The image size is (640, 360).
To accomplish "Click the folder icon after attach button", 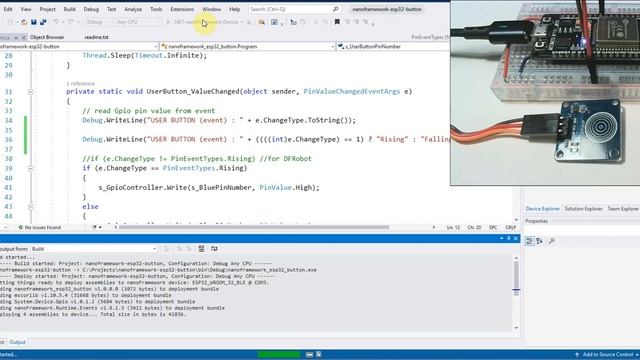I will coord(261,22).
